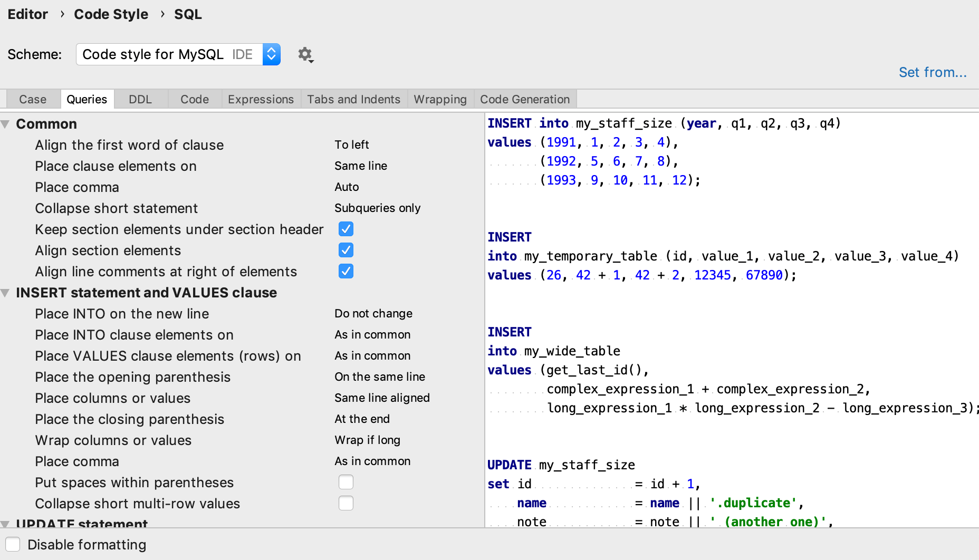
Task: Collapse the UPDATE statement section
Action: (x=5, y=524)
